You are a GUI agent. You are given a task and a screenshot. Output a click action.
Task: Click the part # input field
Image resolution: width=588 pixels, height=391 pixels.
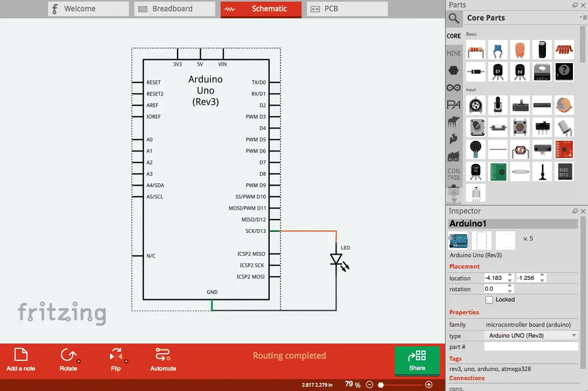pyautogui.click(x=531, y=347)
